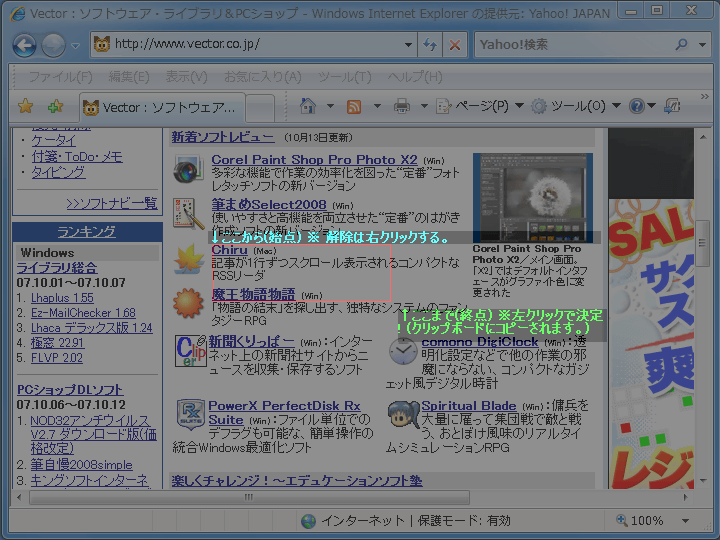Open the 付箋・ToDo・メモ link

pyautogui.click(x=77, y=157)
